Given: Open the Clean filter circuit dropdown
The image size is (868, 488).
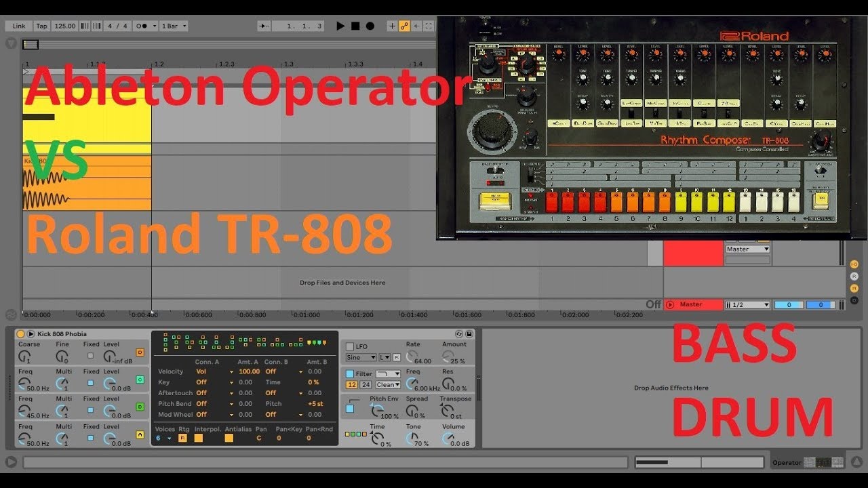Looking at the screenshot, I should point(388,385).
